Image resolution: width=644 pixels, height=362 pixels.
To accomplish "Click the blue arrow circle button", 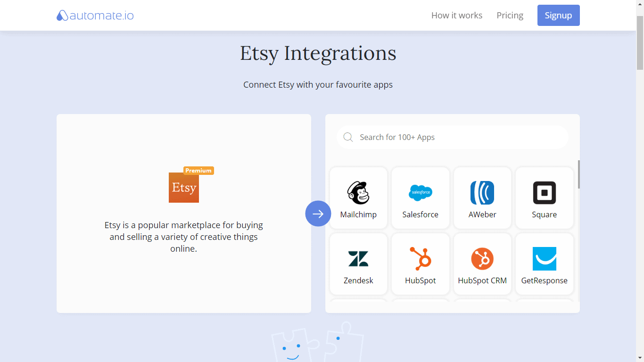I will pyautogui.click(x=318, y=214).
